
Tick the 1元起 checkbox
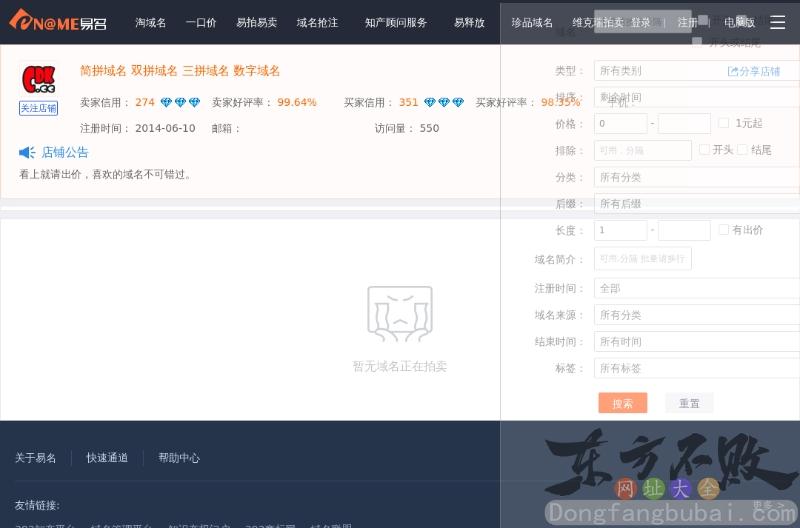coord(723,122)
